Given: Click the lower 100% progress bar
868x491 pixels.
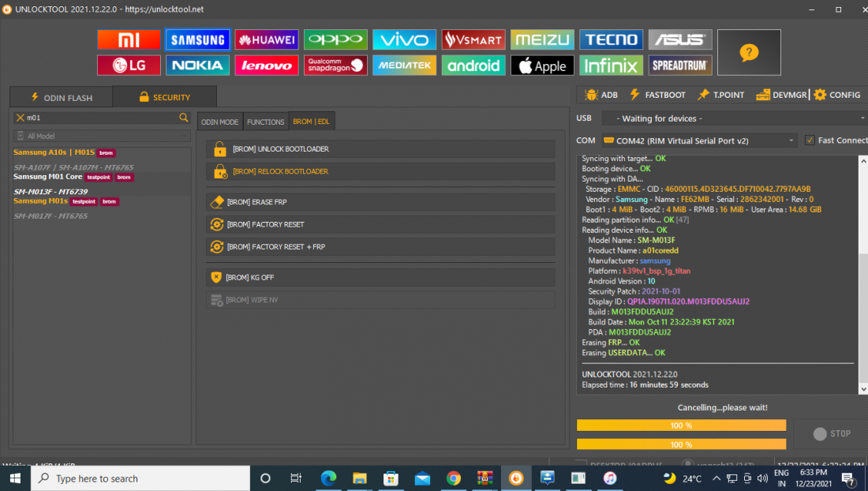Looking at the screenshot, I should coord(681,444).
